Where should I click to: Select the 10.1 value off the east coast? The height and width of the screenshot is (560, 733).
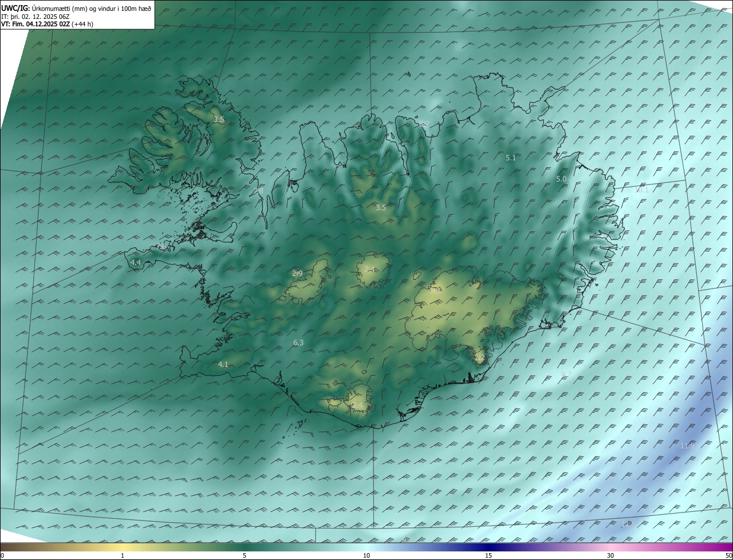tap(641, 190)
